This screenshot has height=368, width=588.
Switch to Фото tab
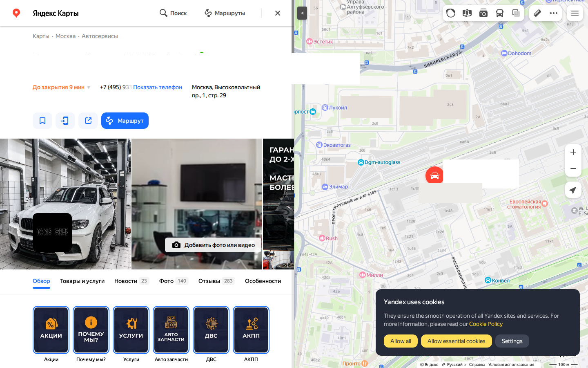174,281
